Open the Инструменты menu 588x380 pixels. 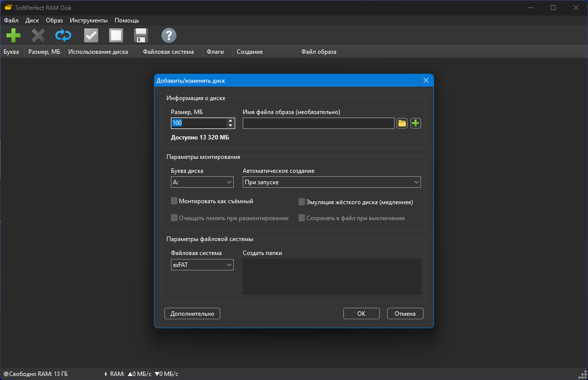tap(89, 20)
